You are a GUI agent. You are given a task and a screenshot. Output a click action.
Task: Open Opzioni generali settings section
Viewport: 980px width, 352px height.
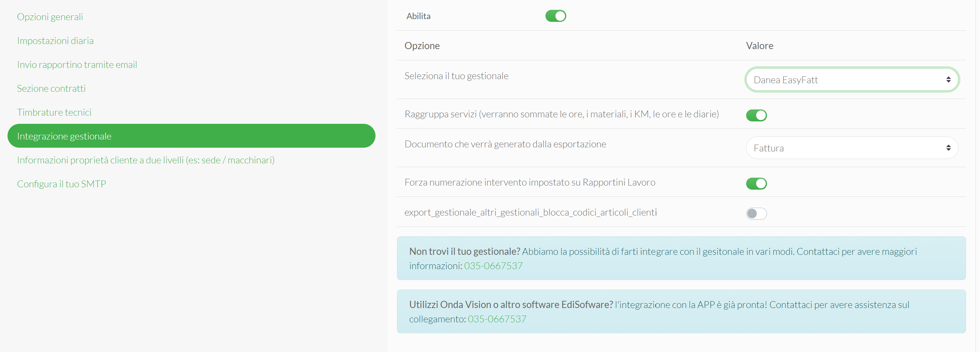point(50,17)
